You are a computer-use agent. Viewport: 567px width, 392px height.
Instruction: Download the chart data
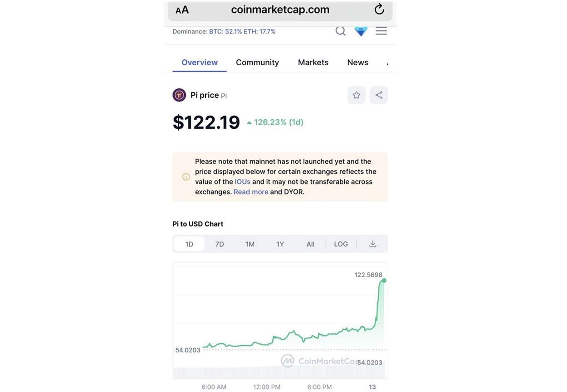(x=373, y=244)
